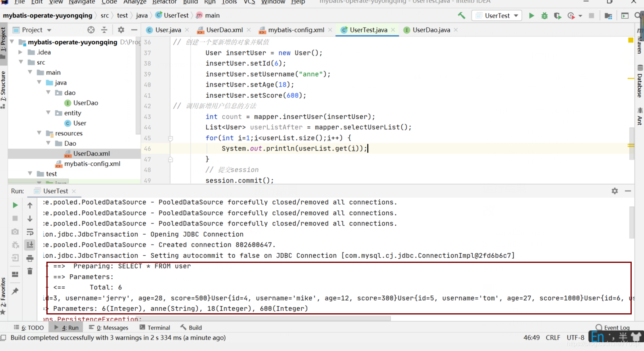Run UserTest with green play icon
Screen dimensions: 644x351
(x=531, y=15)
